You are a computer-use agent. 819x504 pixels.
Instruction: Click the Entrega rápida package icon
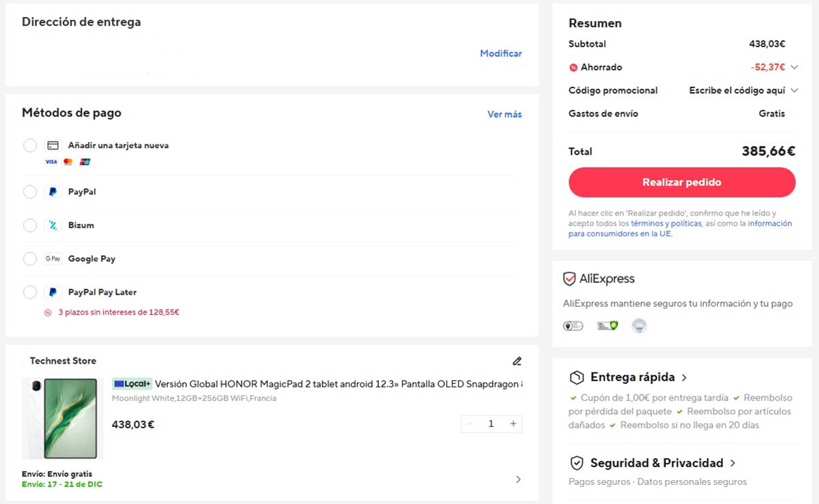coord(577,377)
